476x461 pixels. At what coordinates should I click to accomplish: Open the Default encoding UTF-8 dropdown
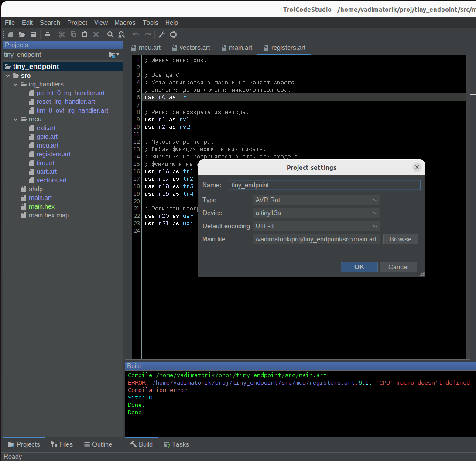(316, 226)
